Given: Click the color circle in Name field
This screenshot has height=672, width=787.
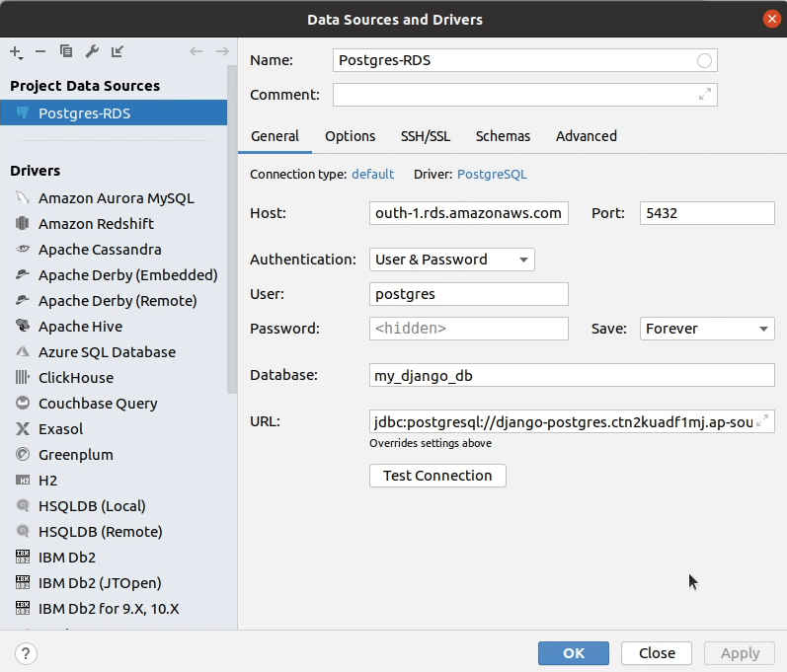Looking at the screenshot, I should tap(704, 61).
